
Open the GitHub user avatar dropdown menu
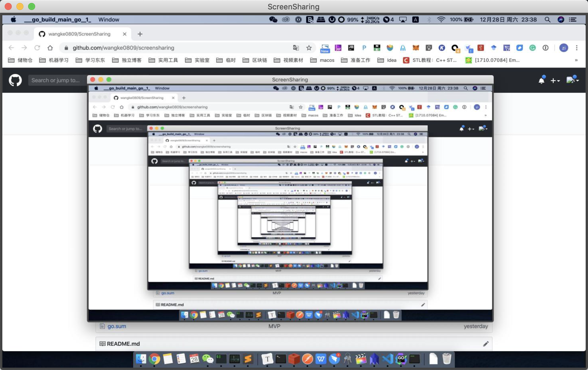(572, 80)
